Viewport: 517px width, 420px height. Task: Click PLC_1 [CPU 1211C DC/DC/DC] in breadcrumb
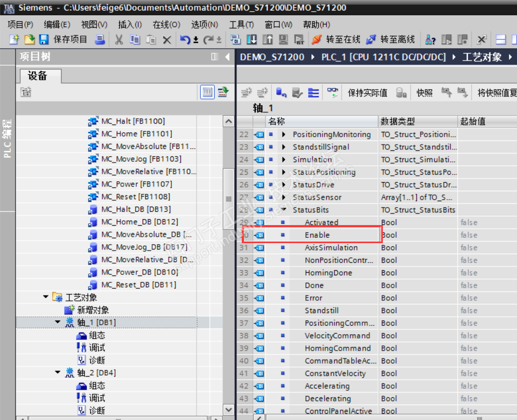coord(383,57)
